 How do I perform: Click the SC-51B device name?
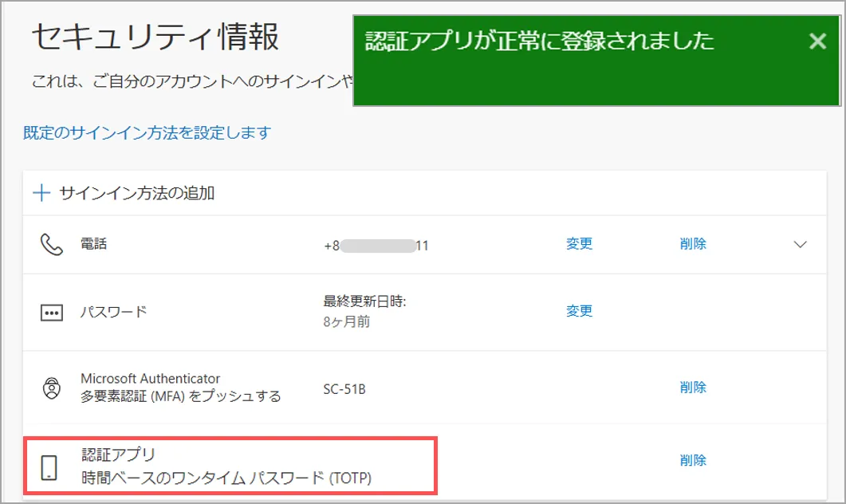pos(344,389)
